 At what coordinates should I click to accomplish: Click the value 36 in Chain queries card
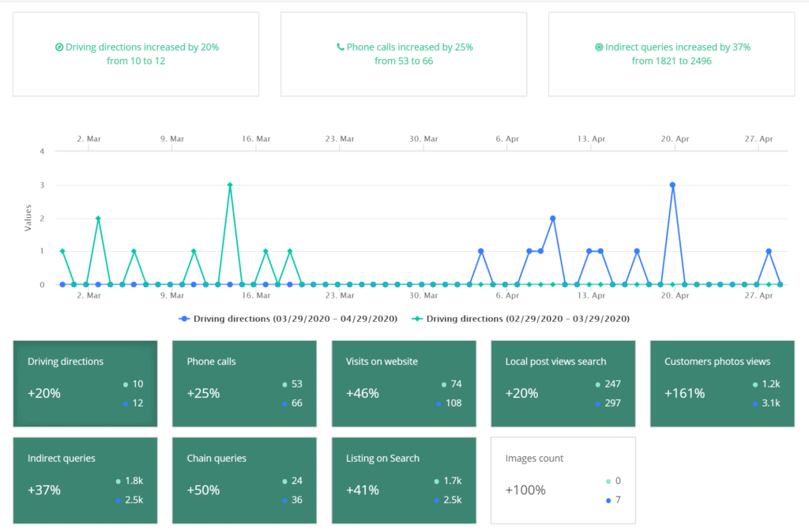297,500
